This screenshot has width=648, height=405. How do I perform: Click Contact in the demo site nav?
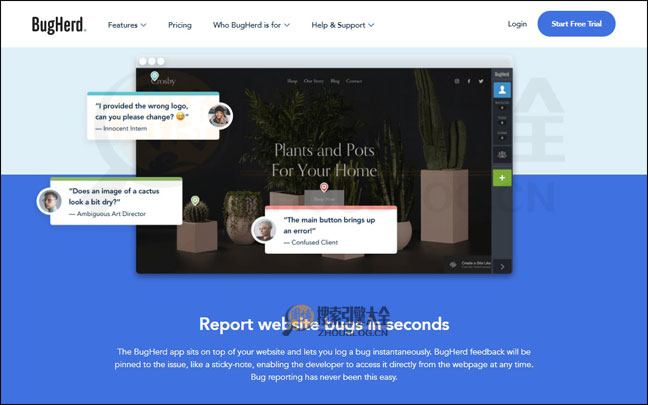[354, 81]
